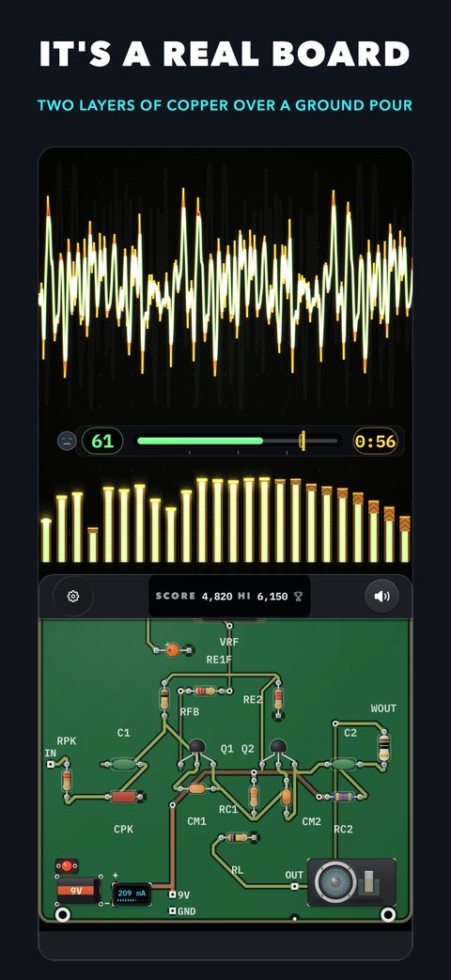Tap the RL resistor
451x980 pixels.
(238, 837)
